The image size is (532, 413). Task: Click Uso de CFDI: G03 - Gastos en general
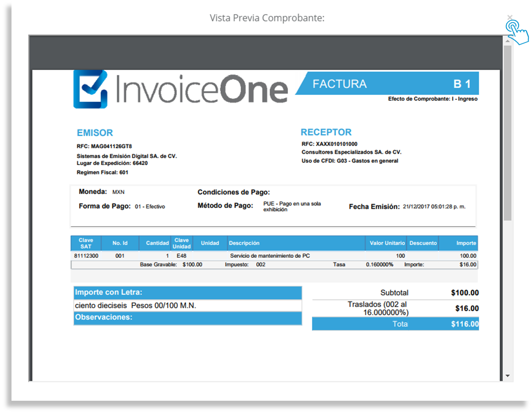tap(350, 161)
